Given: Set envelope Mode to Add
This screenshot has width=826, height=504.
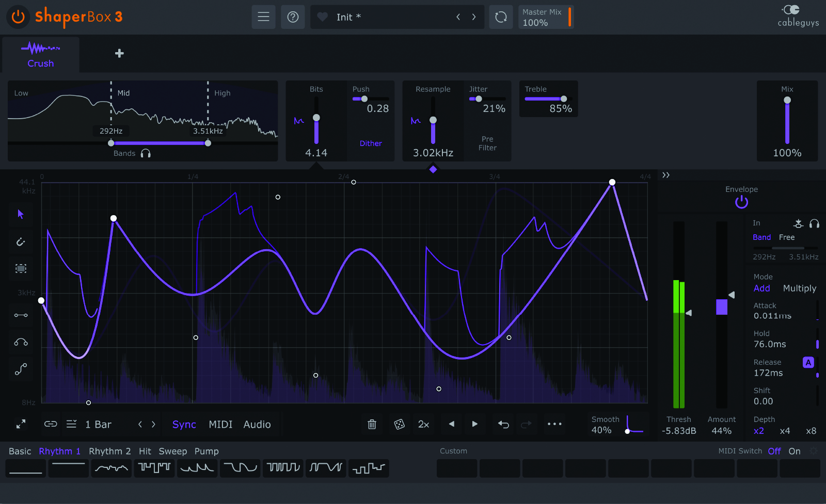Looking at the screenshot, I should [x=761, y=288].
